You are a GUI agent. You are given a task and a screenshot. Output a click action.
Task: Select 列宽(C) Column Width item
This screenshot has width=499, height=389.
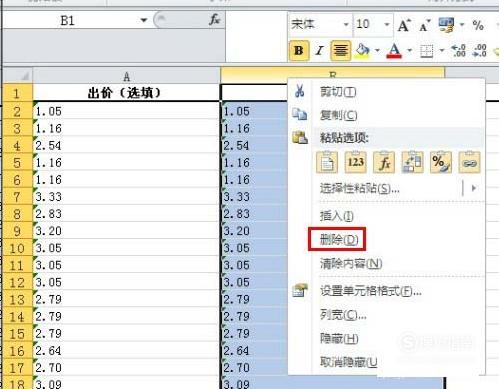pyautogui.click(x=343, y=314)
